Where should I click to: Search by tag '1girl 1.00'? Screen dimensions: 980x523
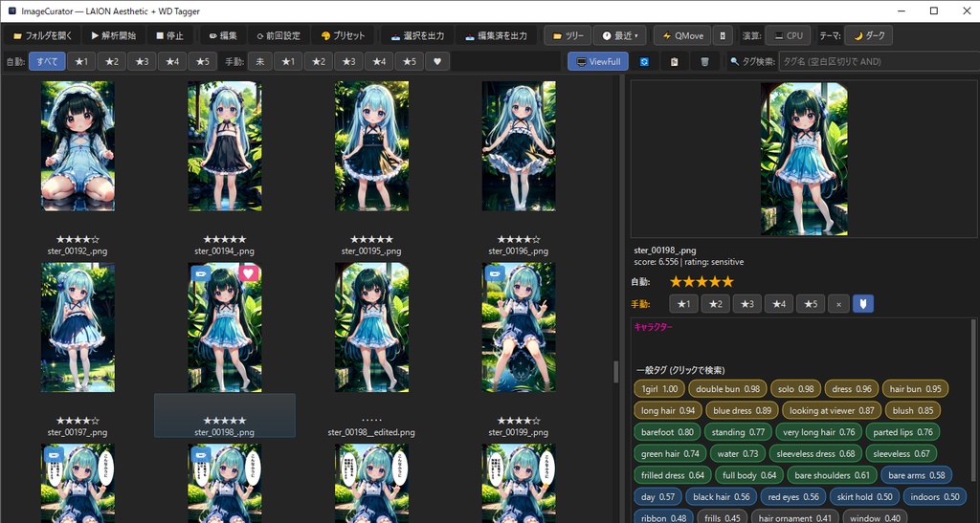(x=659, y=389)
